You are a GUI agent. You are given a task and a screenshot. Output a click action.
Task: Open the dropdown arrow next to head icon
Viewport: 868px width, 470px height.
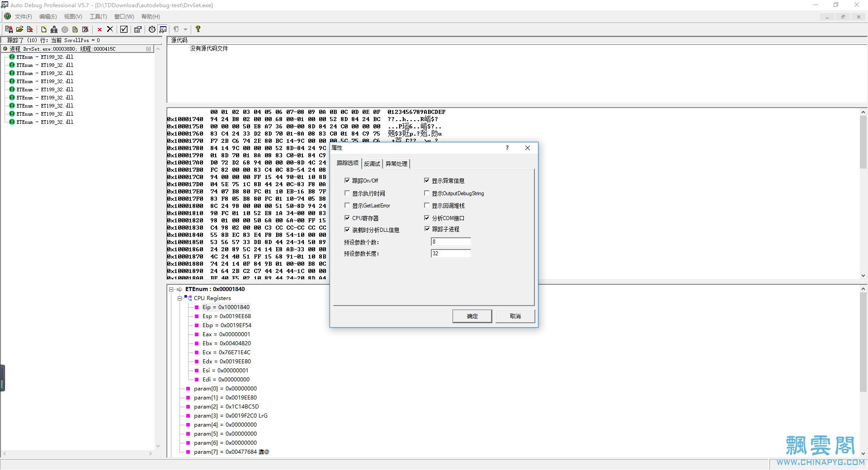pos(185,29)
